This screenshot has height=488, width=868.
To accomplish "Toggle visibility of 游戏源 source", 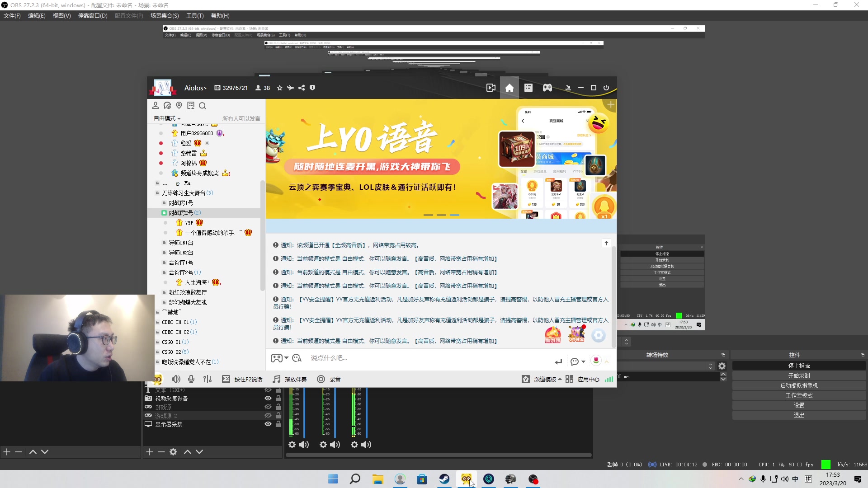I will (x=268, y=407).
